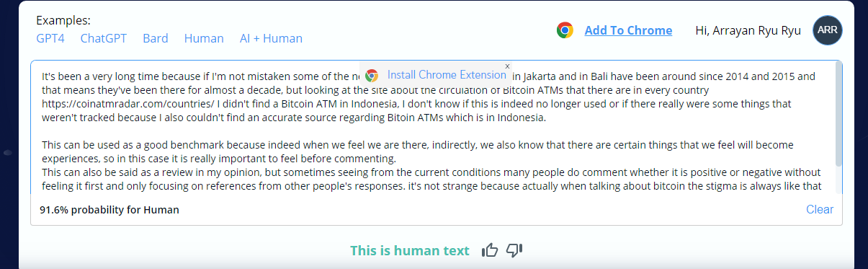Click the 91.6% probability for Human label
The width and height of the screenshot is (868, 269).
click(x=109, y=210)
